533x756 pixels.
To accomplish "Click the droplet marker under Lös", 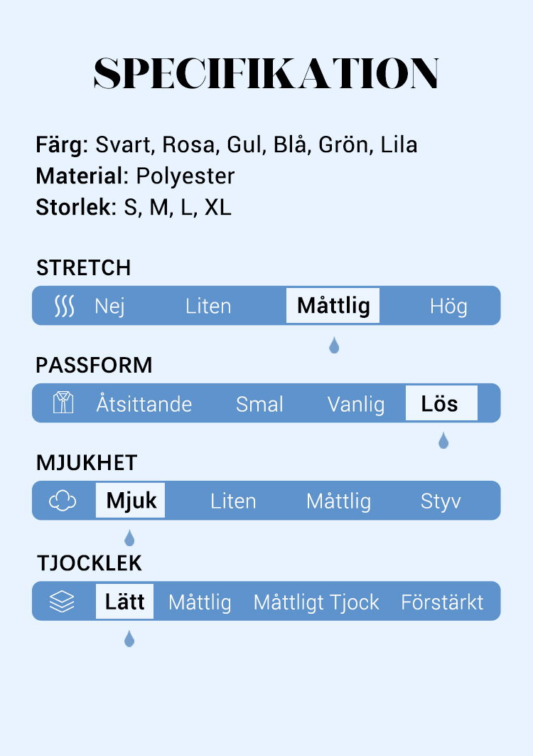I will [443, 441].
